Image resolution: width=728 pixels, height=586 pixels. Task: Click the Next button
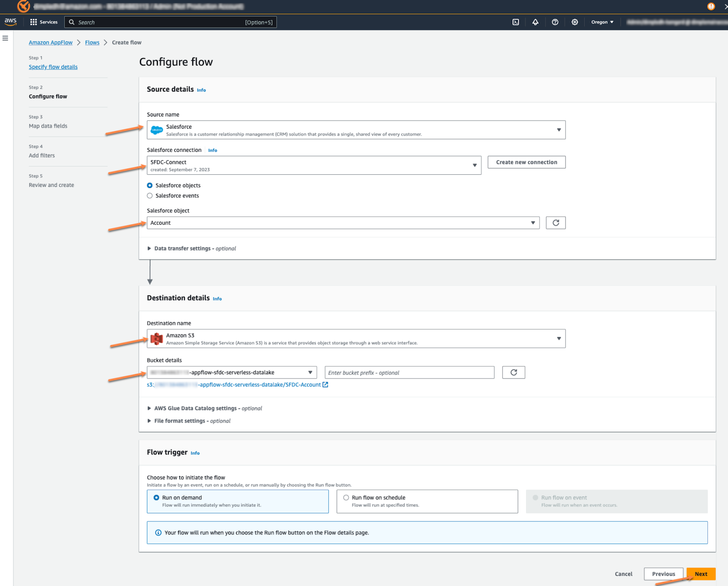point(701,574)
